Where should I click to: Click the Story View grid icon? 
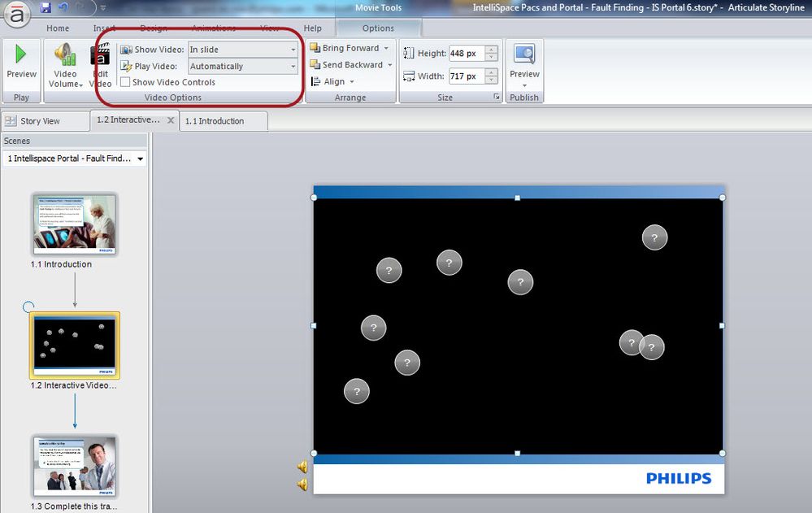[x=11, y=121]
